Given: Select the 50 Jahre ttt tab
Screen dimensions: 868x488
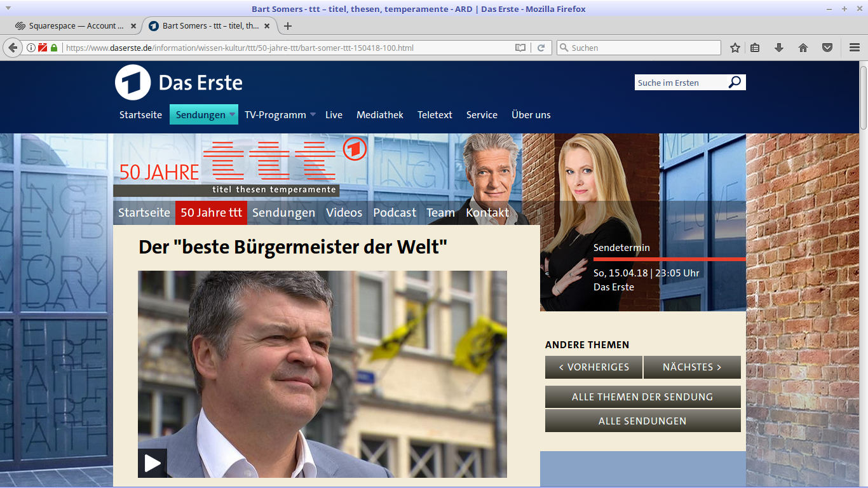Looking at the screenshot, I should click(x=211, y=213).
